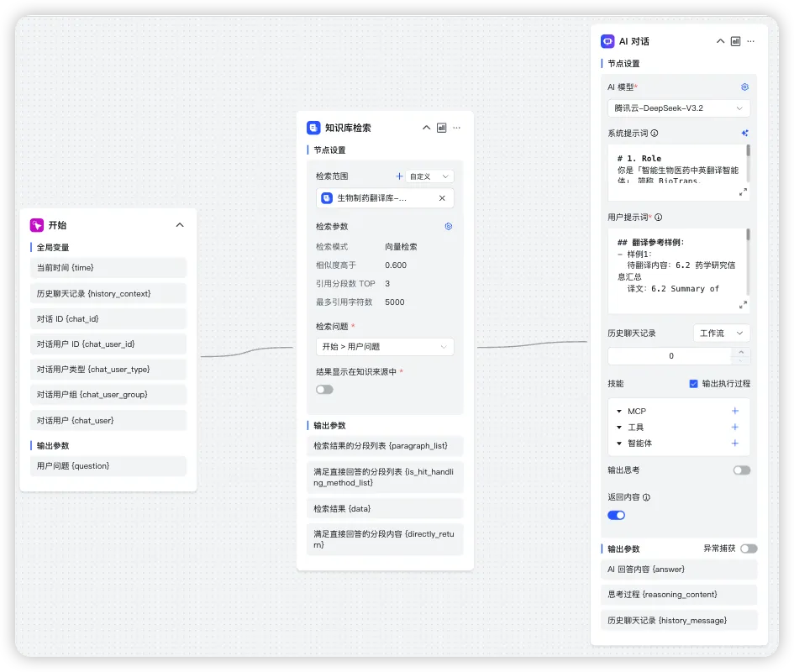Click 当前时间 {time} variable
The width and height of the screenshot is (794, 672).
[108, 268]
